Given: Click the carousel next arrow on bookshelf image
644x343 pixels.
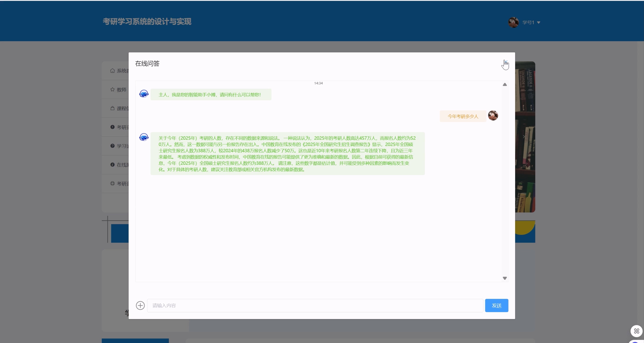Looking at the screenshot, I should click(524, 137).
